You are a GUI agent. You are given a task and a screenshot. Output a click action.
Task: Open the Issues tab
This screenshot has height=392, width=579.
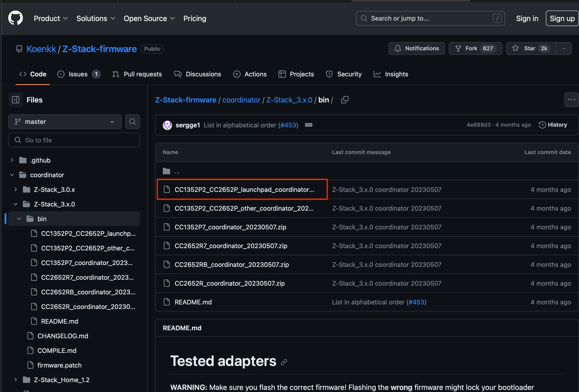point(79,74)
